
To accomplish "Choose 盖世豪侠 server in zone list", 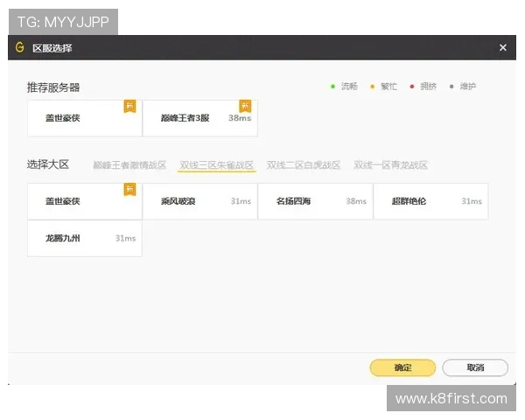I will (85, 201).
